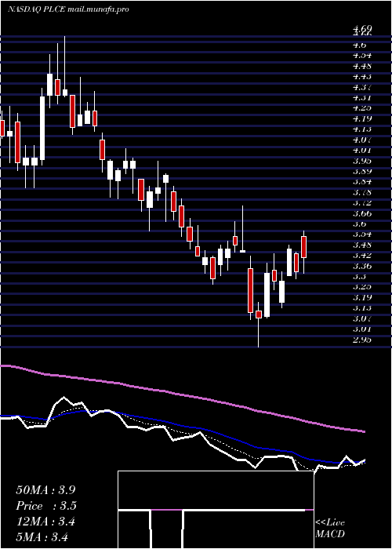Click the 3.07 price axis label
The image size is (392, 549).
(362, 318)
